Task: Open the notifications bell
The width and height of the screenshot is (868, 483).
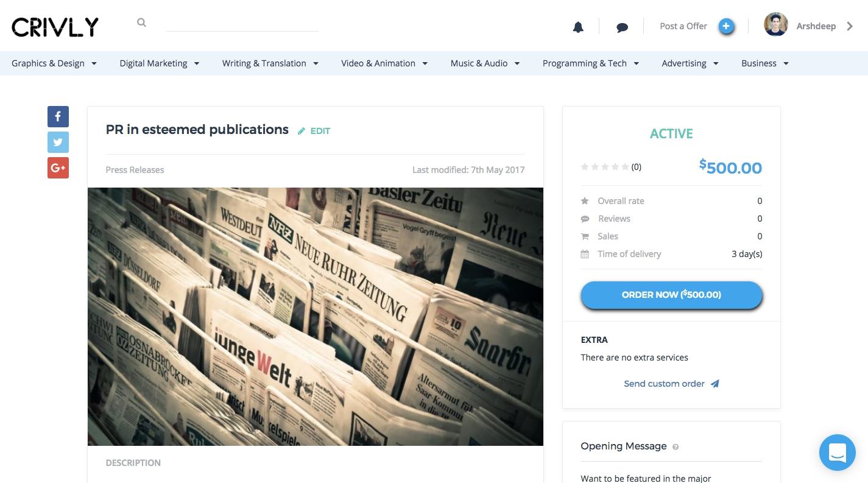Action: (x=578, y=27)
